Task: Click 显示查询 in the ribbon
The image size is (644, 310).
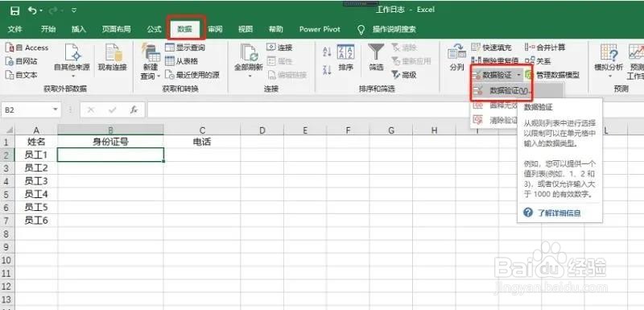Action: tap(185, 48)
